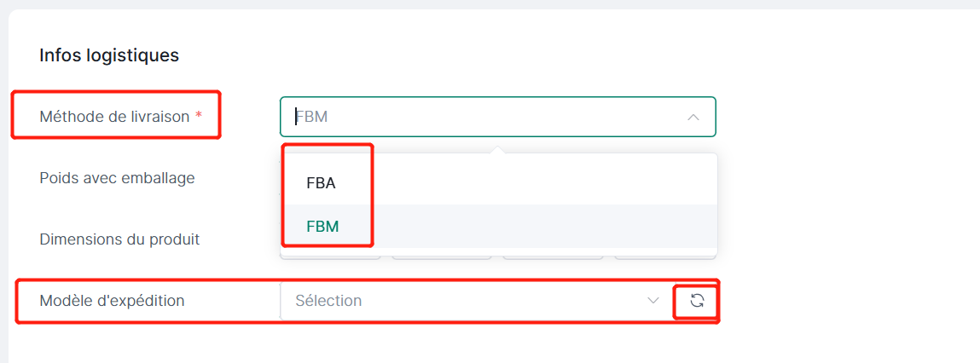
Task: Collapse the Méthode de livraison chevron arrow
Action: (693, 117)
